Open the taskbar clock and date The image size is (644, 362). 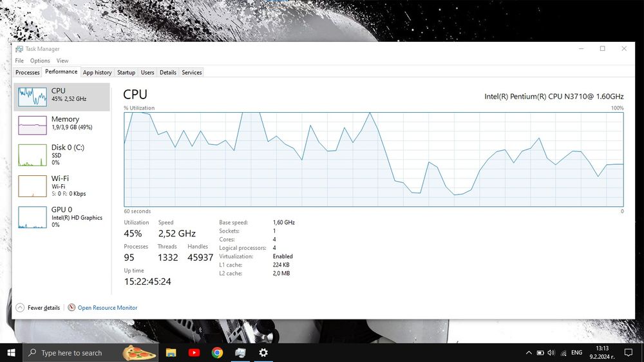click(x=601, y=352)
